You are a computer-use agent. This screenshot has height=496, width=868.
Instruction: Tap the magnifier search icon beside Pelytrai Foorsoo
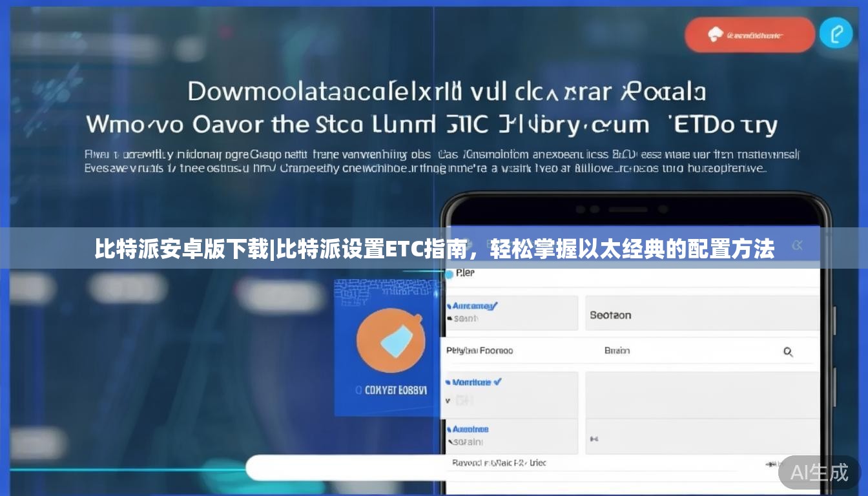click(788, 353)
